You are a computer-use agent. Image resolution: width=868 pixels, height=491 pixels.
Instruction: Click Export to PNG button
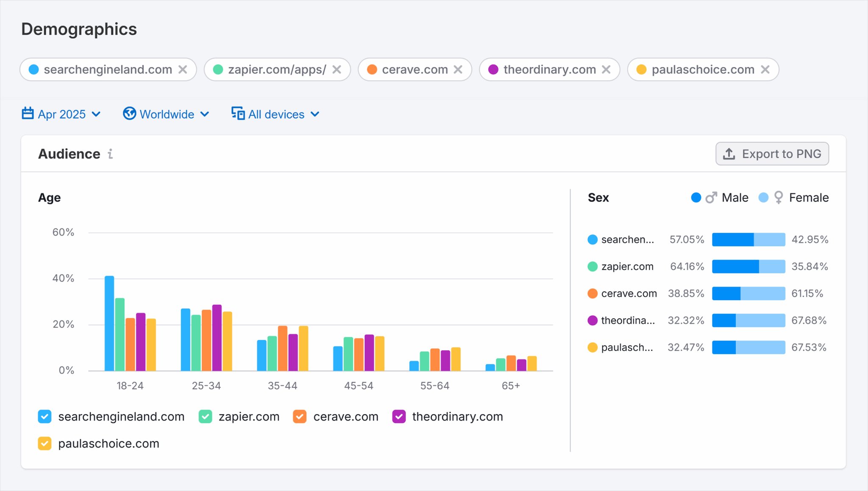coord(772,153)
